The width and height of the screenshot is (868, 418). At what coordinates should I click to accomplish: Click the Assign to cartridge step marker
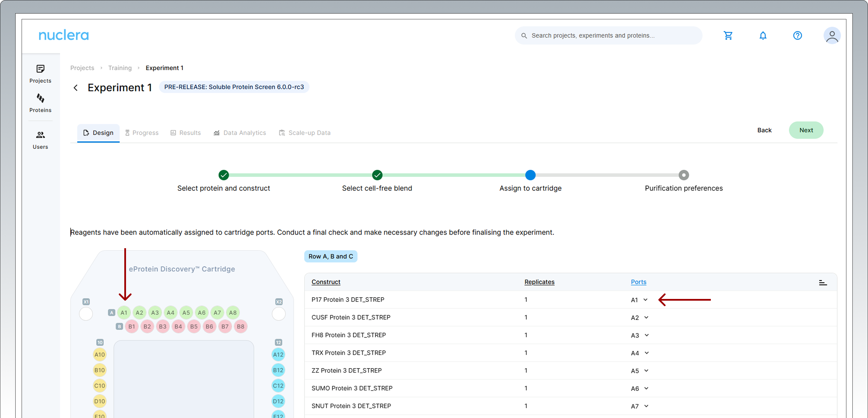click(x=530, y=175)
